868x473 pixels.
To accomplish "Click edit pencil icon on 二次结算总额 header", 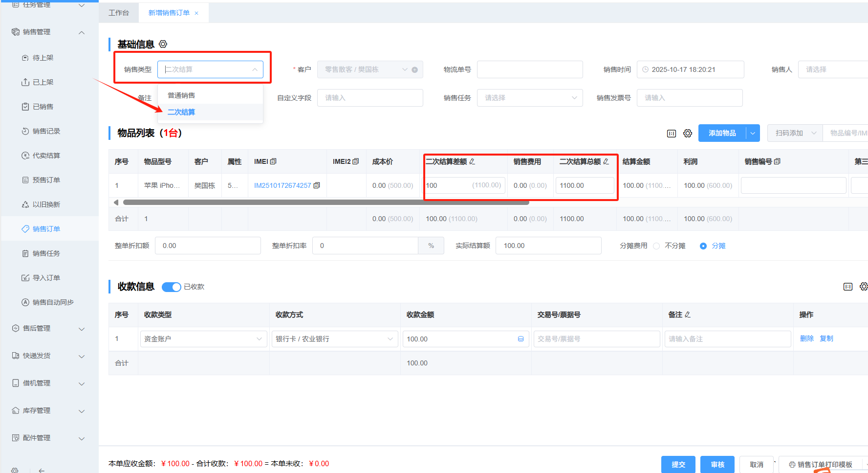I will coord(606,161).
